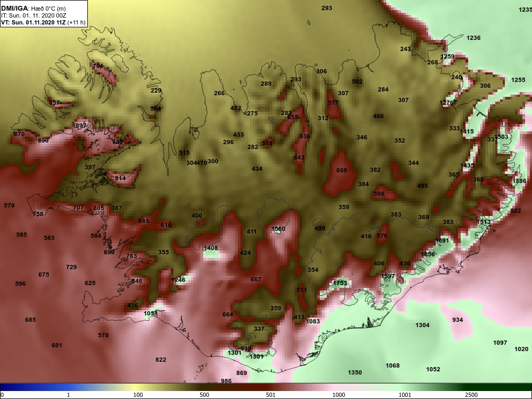Screen dimensions: 532x399
Task: Click the map value '1350'
Action: [355, 372]
